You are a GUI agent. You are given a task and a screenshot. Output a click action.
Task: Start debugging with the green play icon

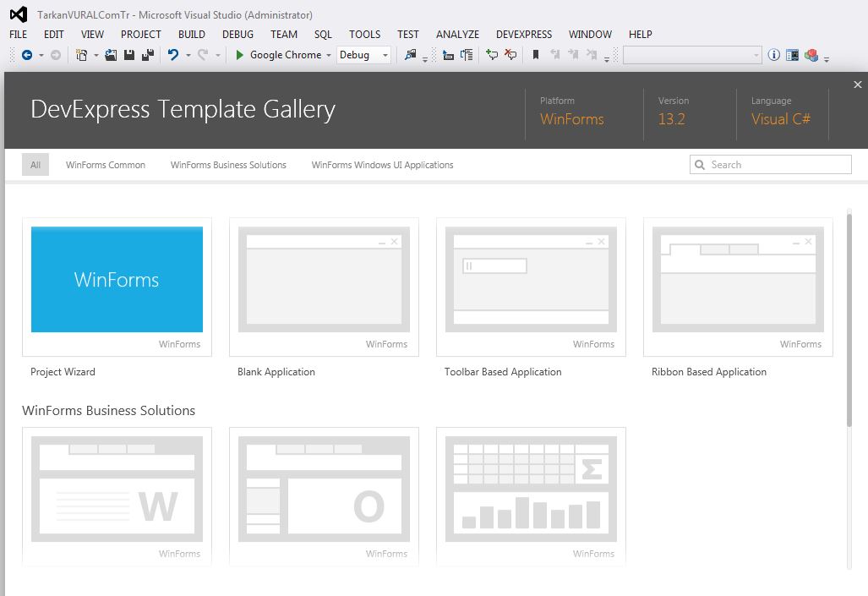pos(240,55)
